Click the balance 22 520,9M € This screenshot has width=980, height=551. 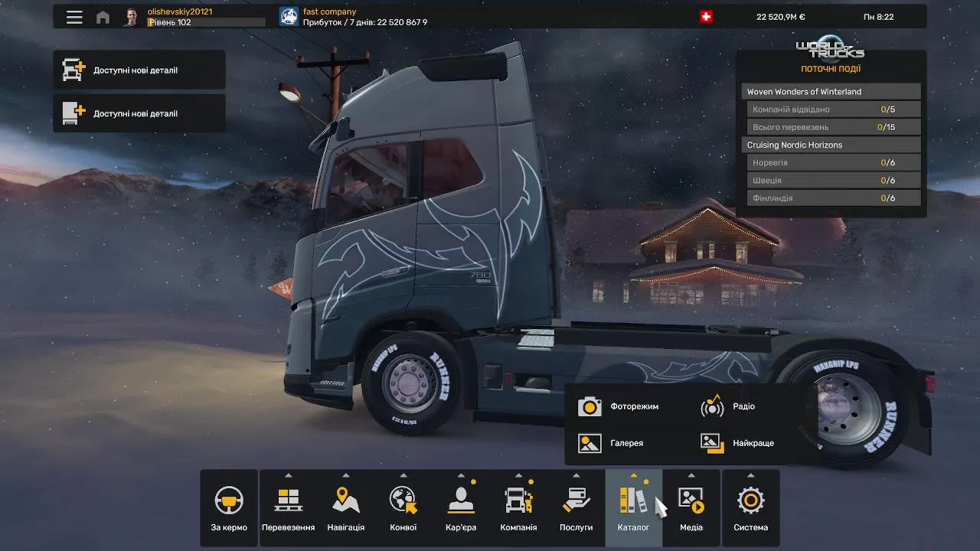coord(780,17)
